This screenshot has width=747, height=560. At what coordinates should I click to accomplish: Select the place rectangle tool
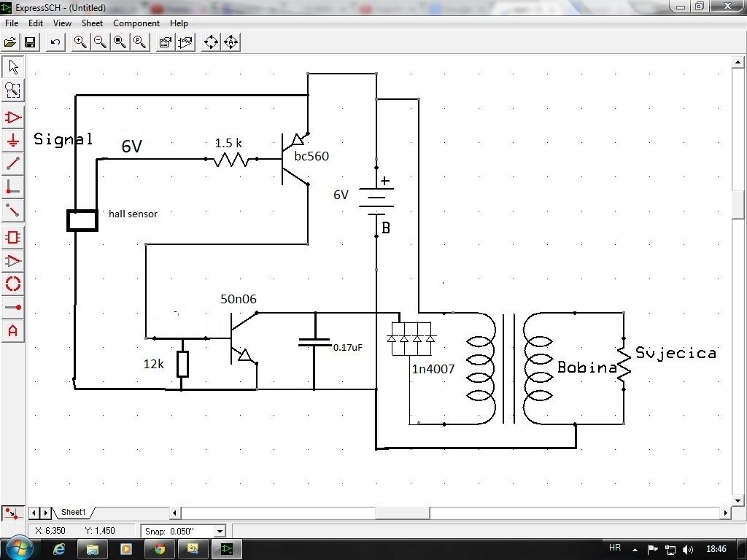[x=13, y=237]
